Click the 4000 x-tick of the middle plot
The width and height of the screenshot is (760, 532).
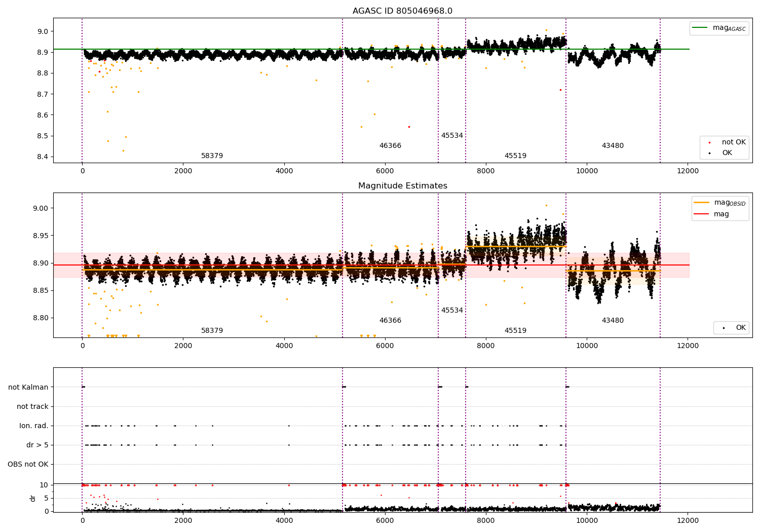(x=284, y=346)
